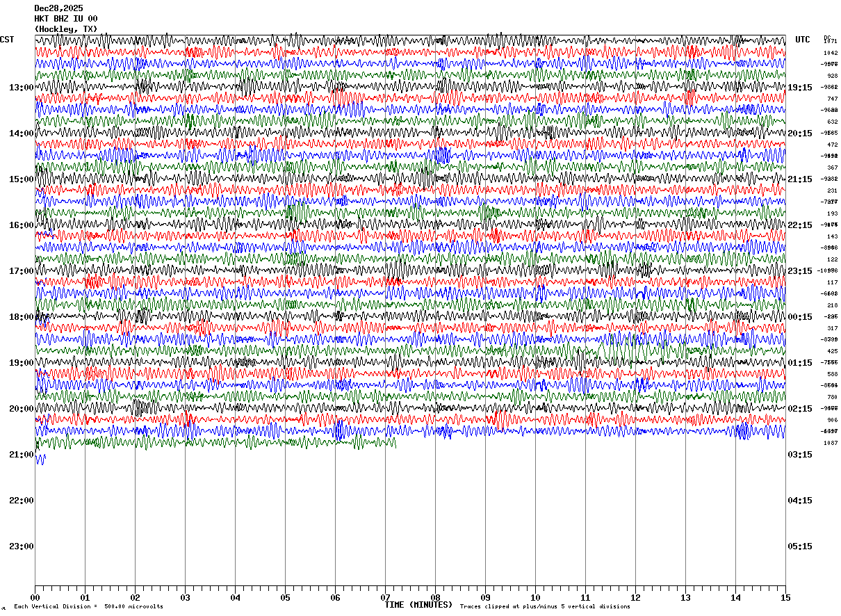Select the 22:00 CST time label
The image size is (841, 616).
pos(22,501)
